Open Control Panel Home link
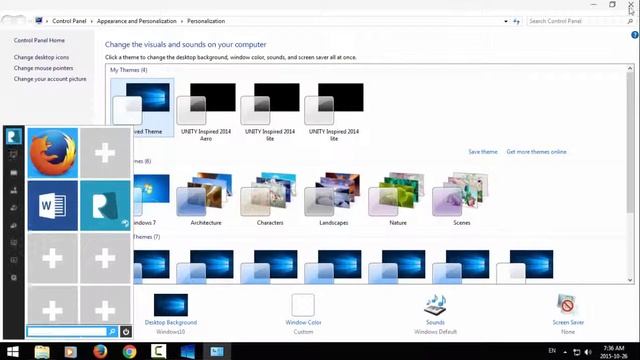Screen dimensions: 640x360 [39, 40]
